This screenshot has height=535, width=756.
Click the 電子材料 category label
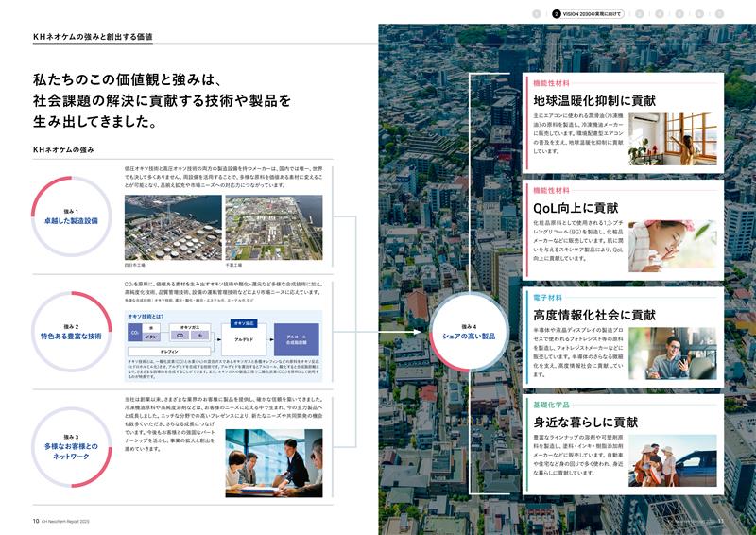coord(549,297)
